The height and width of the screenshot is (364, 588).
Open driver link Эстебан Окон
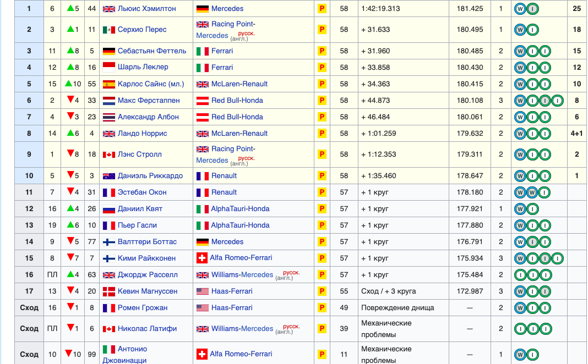pos(142,192)
